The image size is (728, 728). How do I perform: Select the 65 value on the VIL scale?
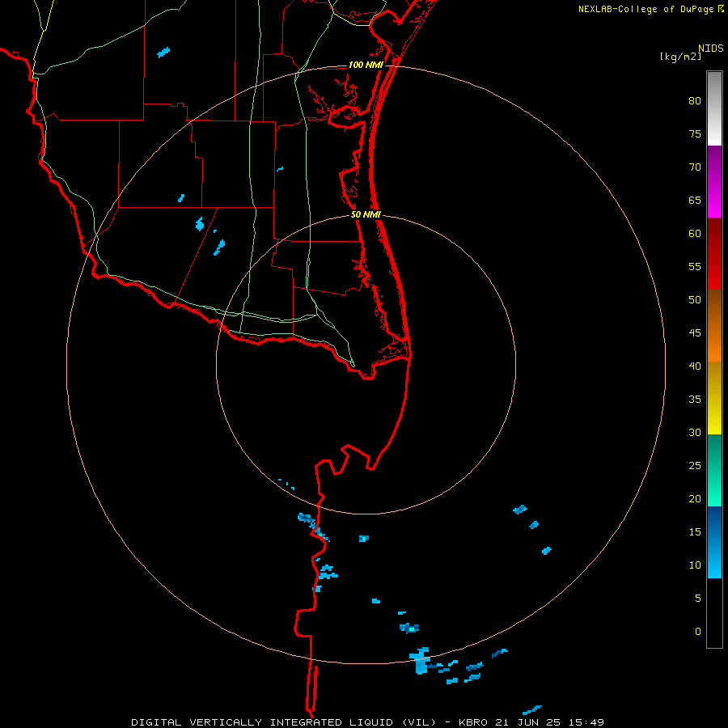(695, 200)
